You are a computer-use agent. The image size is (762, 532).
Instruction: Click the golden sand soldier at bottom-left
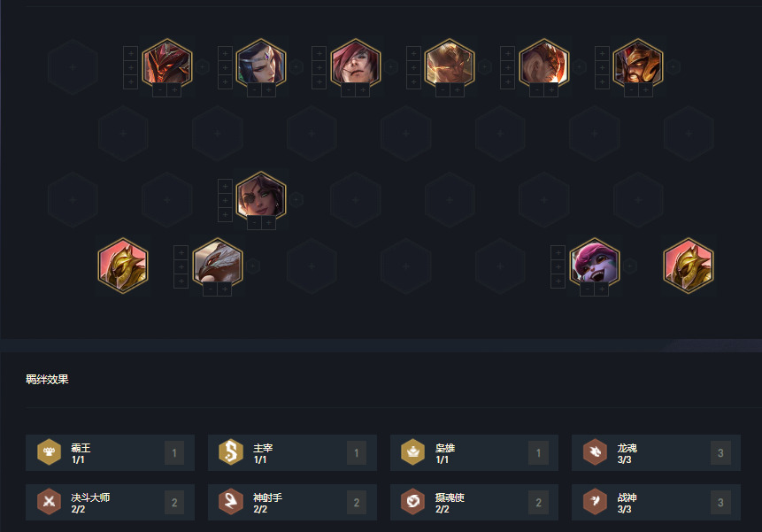click(123, 266)
